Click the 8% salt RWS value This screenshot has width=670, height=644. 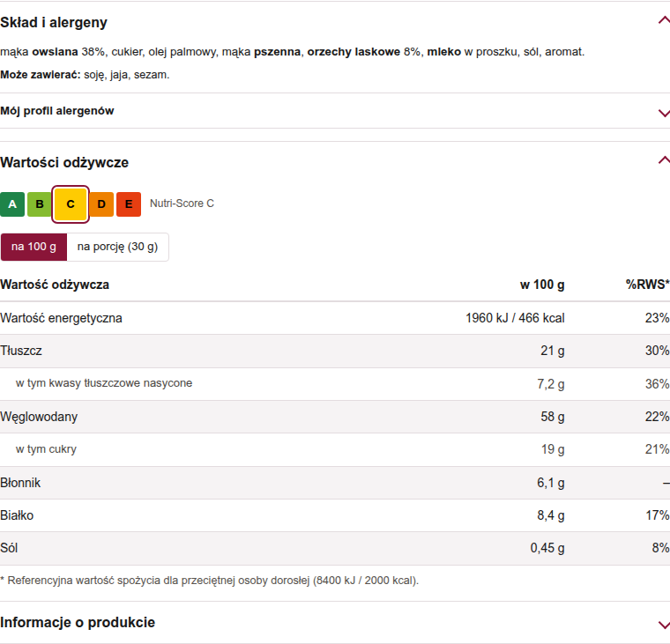pyautogui.click(x=660, y=548)
